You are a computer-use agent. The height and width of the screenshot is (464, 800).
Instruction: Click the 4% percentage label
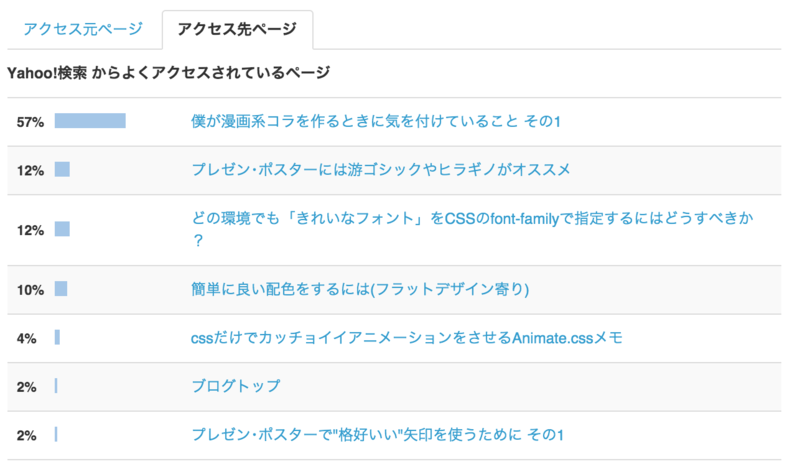click(27, 339)
